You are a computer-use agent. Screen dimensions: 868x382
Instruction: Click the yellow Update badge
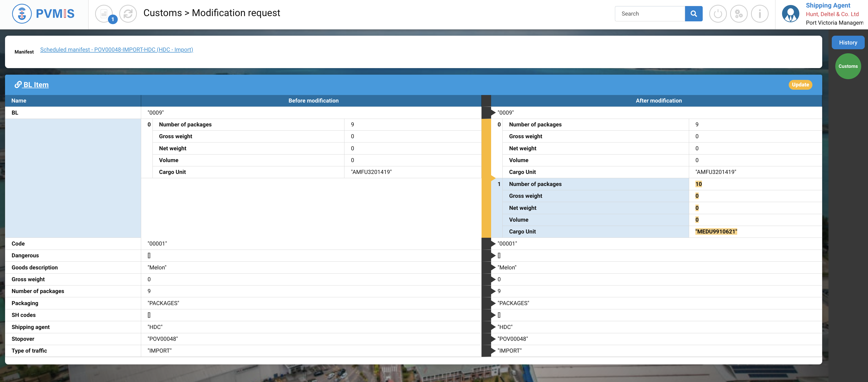click(x=800, y=85)
